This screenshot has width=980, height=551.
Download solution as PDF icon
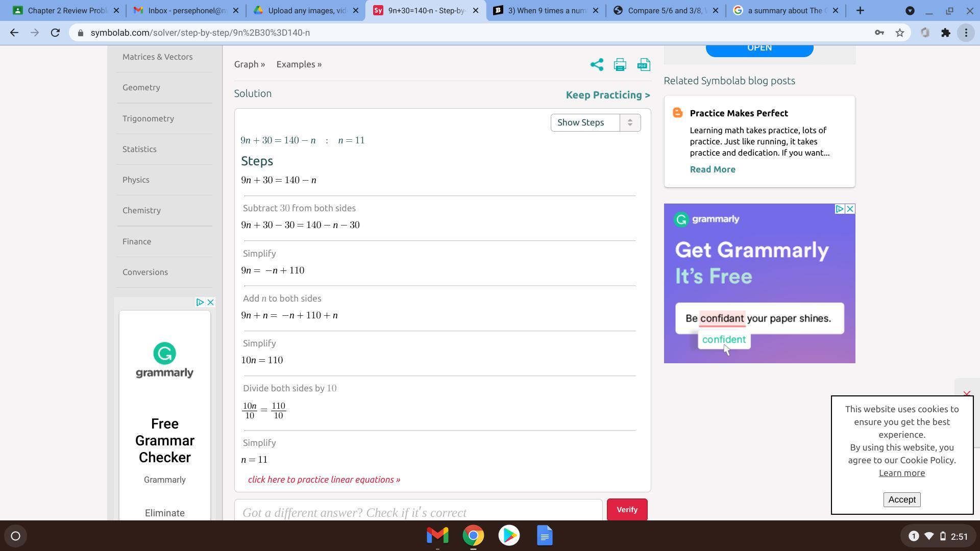pos(644,65)
